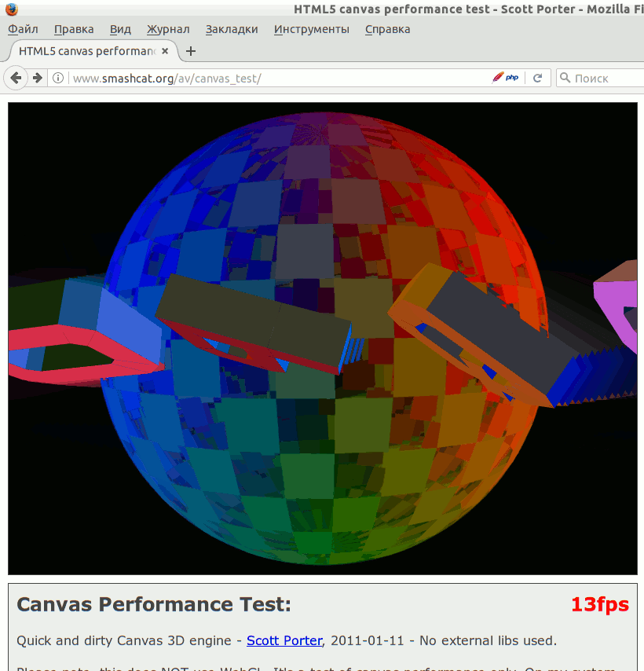This screenshot has height=671, width=644.
Task: Click the PHP feather icon in address bar
Action: coord(505,78)
